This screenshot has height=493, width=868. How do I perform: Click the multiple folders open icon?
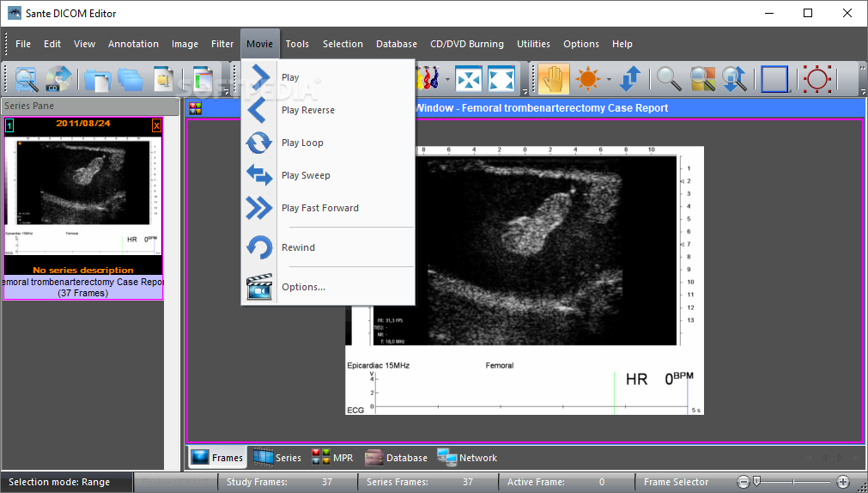[x=131, y=79]
